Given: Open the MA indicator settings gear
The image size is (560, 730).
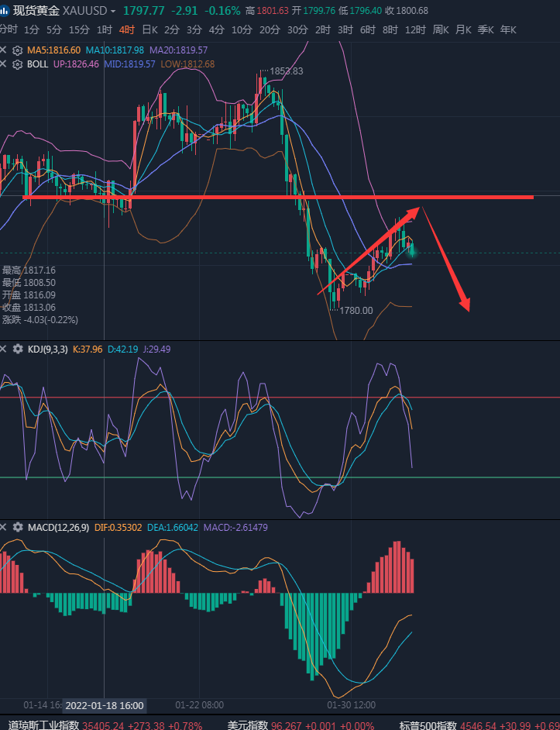Looking at the screenshot, I should point(18,50).
